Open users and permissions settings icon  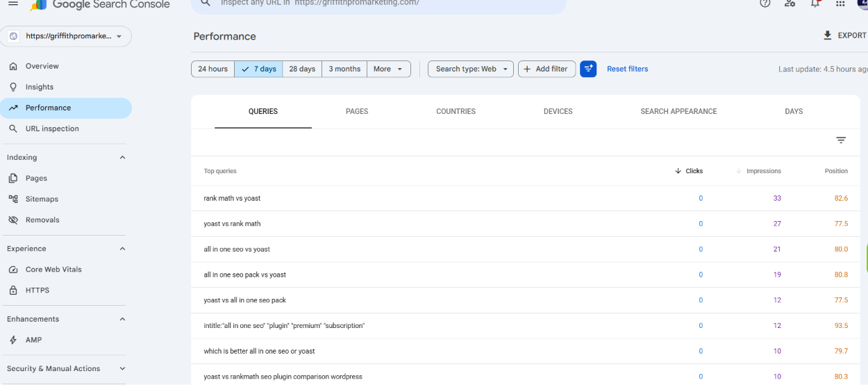pos(790,3)
